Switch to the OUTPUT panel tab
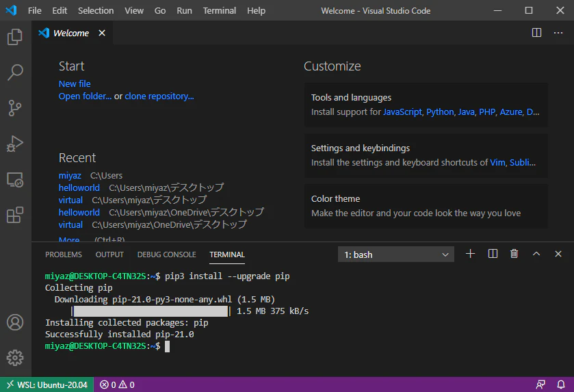Viewport: 574px width, 392px height. 109,254
